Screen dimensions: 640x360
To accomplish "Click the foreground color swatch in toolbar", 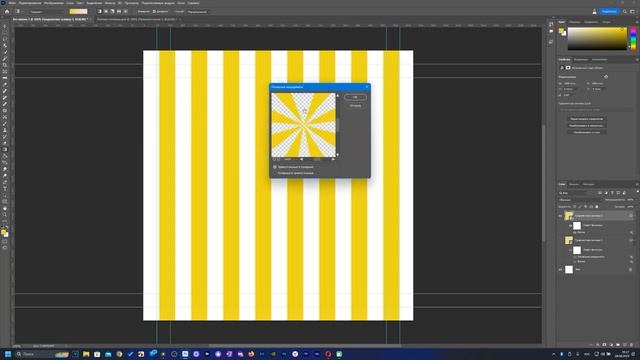I will (4, 232).
